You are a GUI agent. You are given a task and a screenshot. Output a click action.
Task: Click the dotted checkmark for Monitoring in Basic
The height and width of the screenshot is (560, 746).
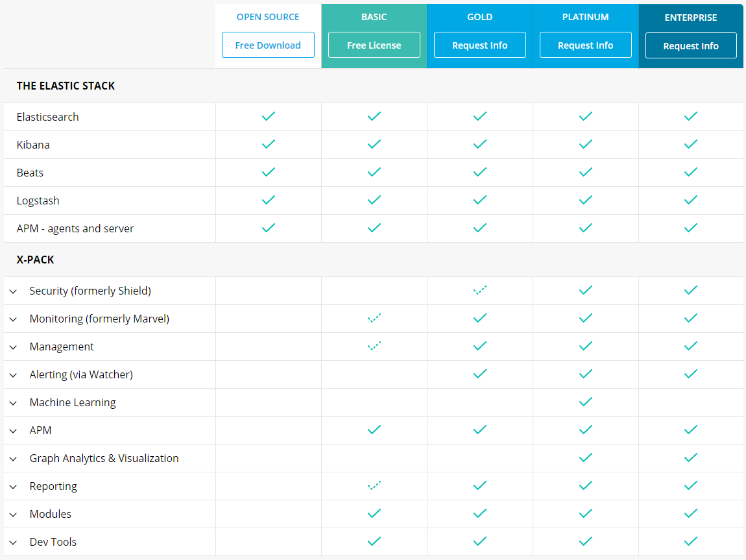coord(374,318)
